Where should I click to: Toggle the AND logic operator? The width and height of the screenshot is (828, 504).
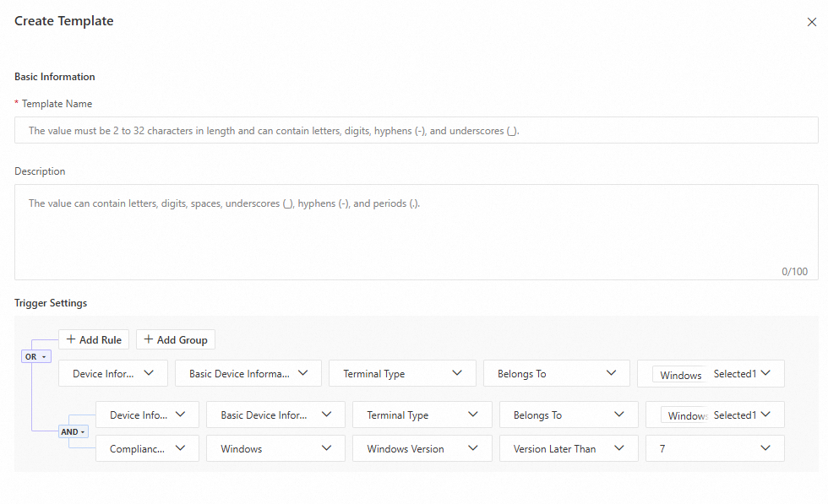(74, 431)
